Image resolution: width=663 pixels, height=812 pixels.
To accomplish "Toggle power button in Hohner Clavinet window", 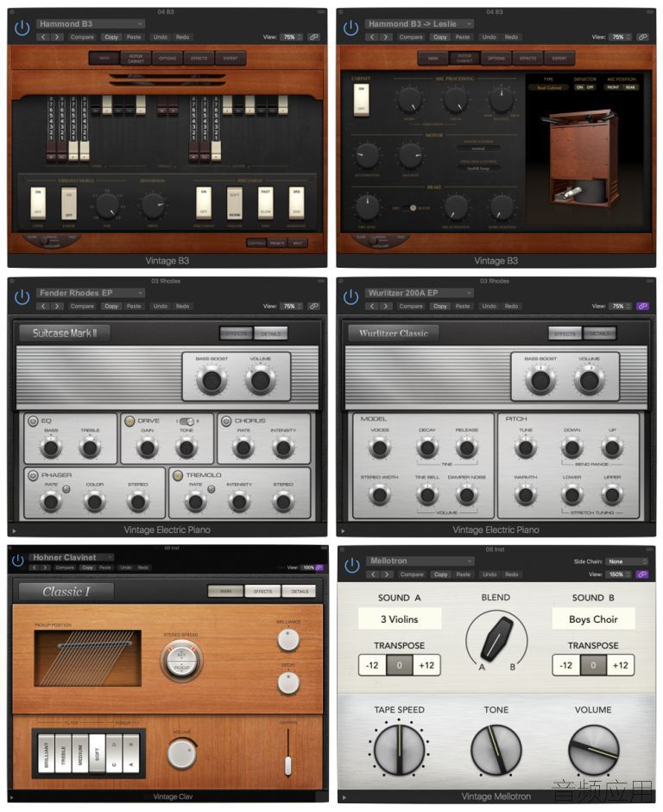I will coord(17,561).
